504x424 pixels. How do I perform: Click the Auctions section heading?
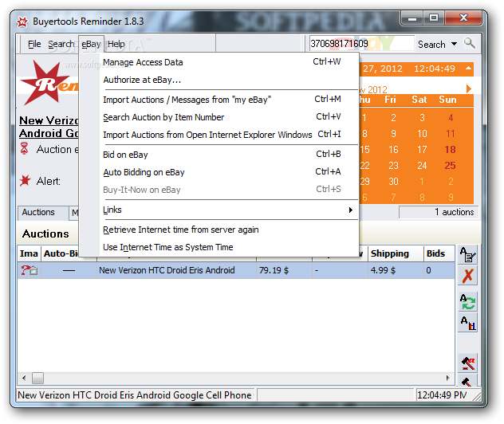[x=45, y=234]
